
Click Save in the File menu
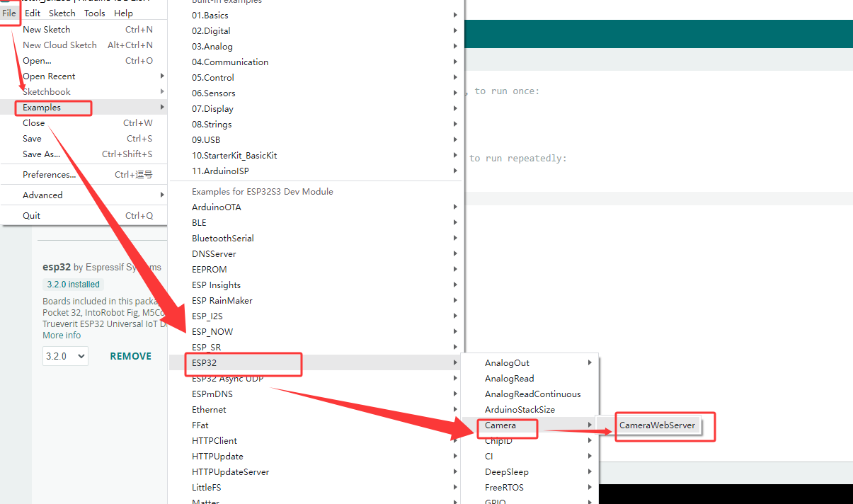coord(84,139)
